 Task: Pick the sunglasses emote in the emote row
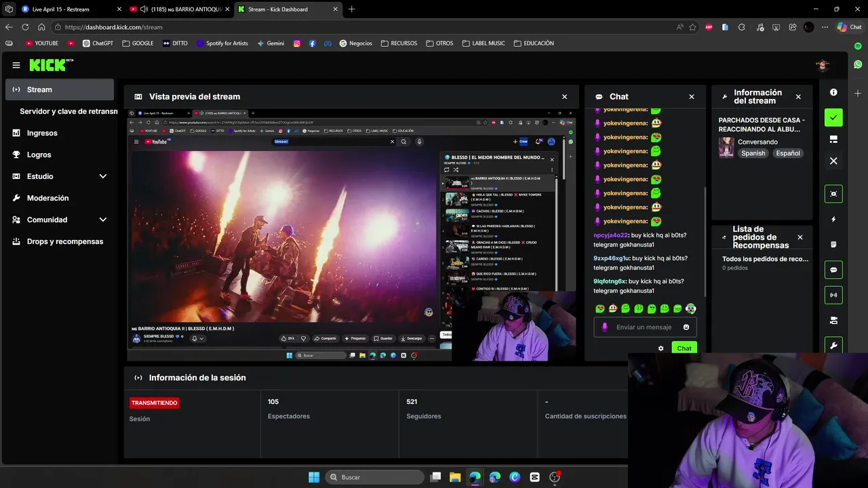click(690, 308)
